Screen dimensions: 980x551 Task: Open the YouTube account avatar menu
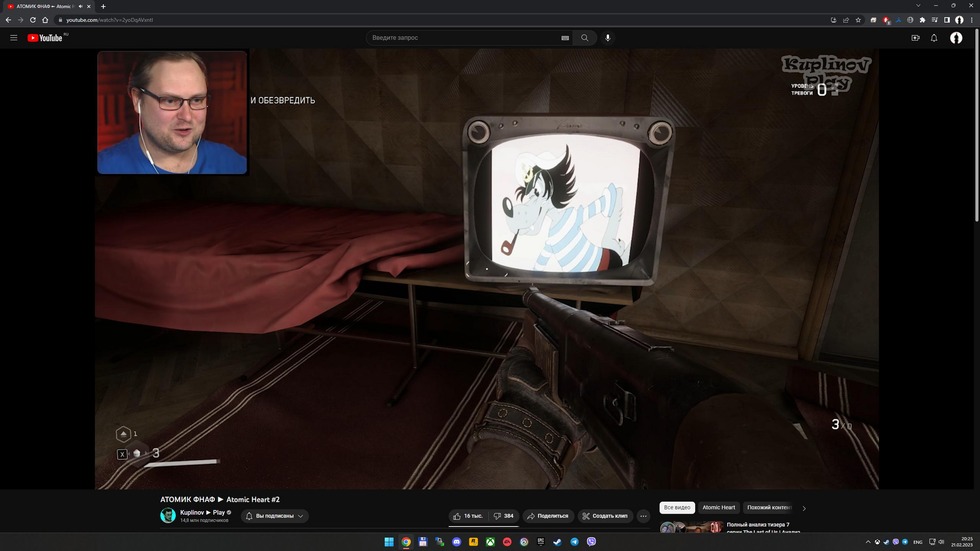[956, 38]
